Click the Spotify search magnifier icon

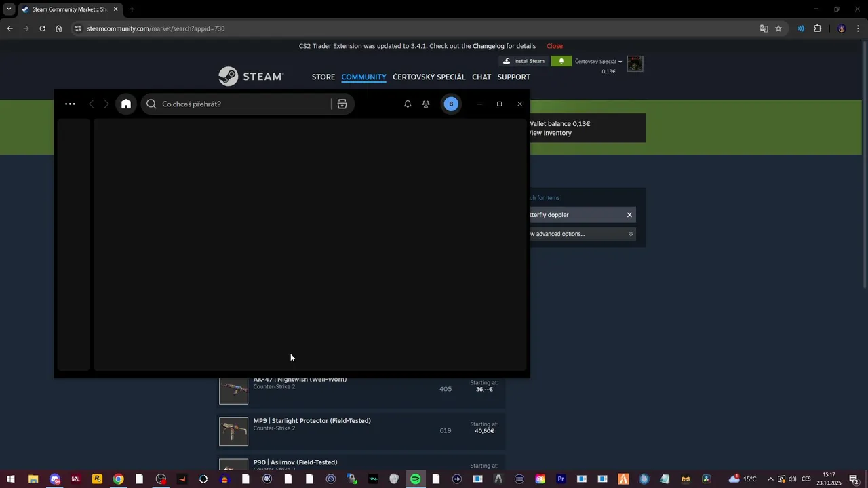151,104
